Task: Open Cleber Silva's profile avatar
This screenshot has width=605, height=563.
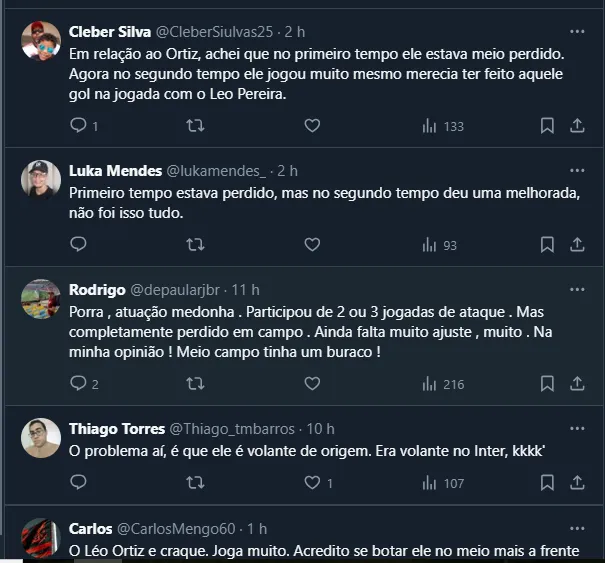Action: [x=41, y=41]
